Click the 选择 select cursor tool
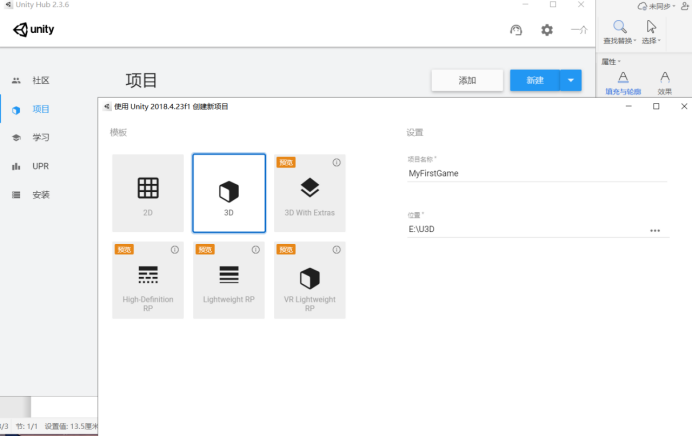This screenshot has height=436, width=693. coord(651,32)
